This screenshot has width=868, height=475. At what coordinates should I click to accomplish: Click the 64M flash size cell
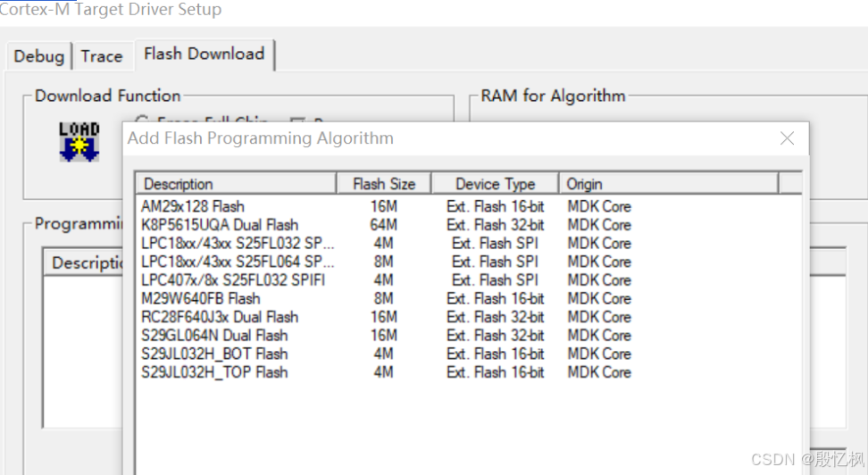click(384, 225)
